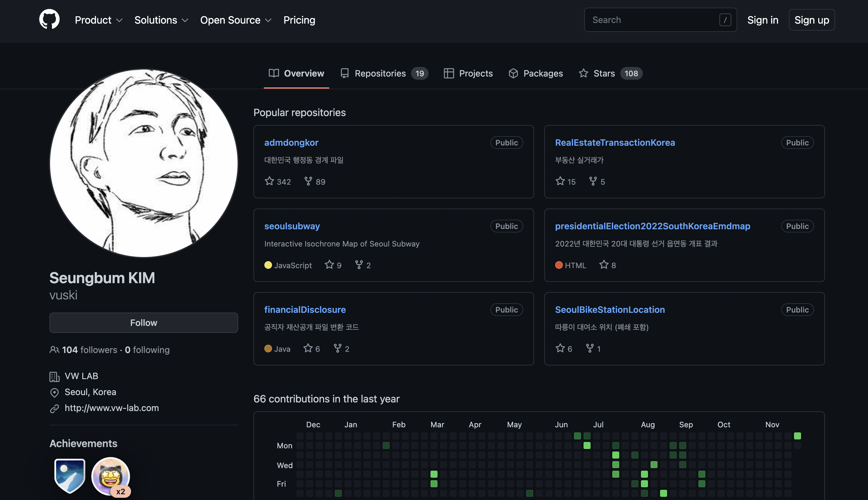Click the star icon on admdongkor

269,181
